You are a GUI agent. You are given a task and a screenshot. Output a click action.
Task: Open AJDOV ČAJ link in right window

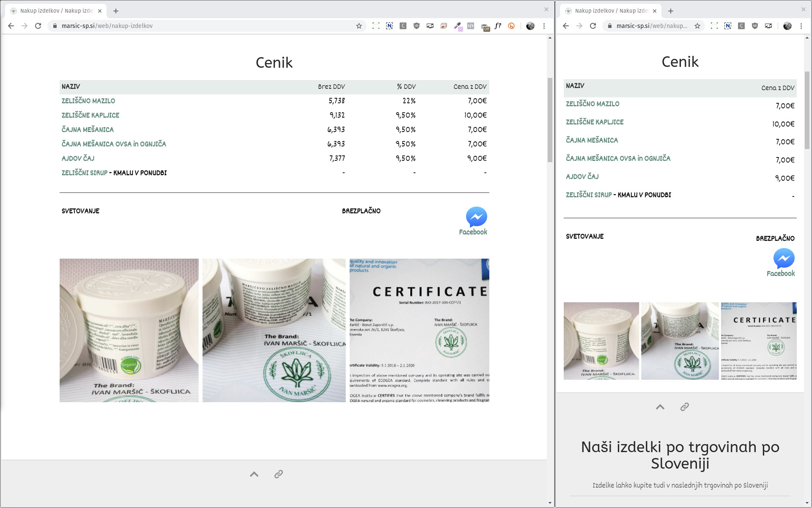pos(582,177)
